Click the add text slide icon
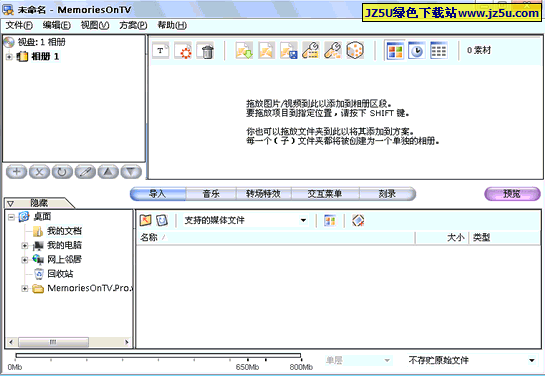Viewport: 545px width, 376px height. click(161, 51)
